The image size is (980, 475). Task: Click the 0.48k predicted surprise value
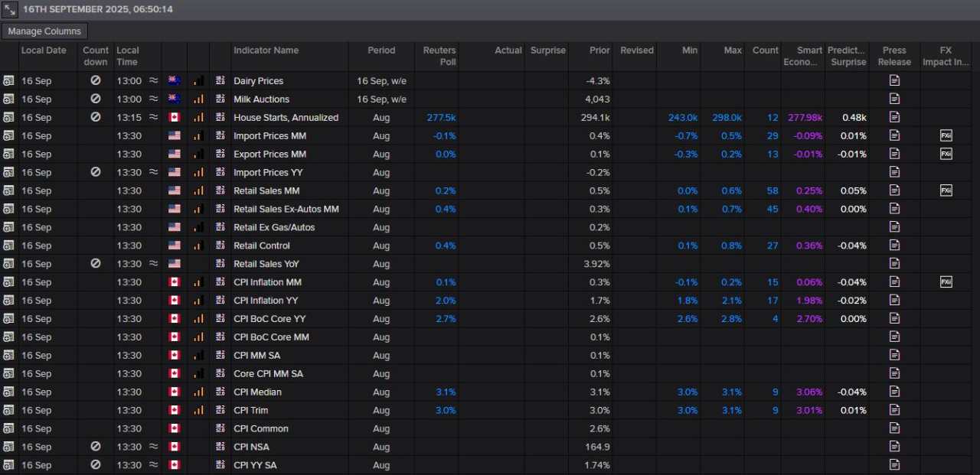click(x=854, y=117)
